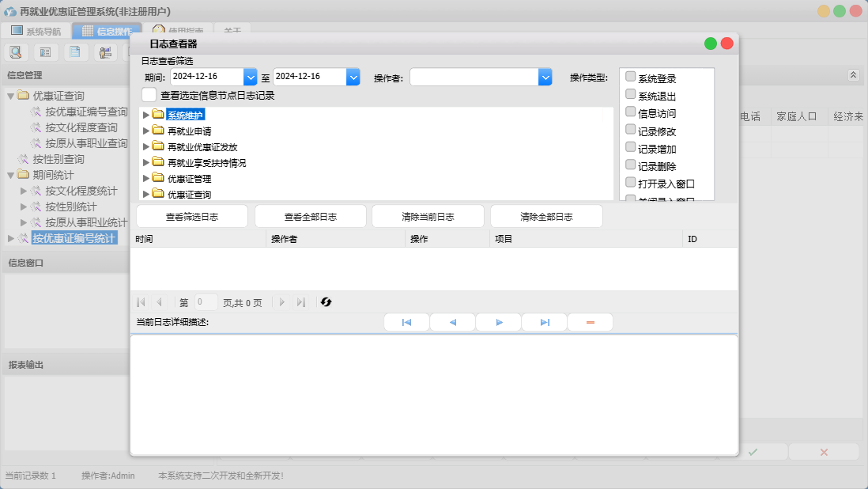Screen dimensions: 868x489
Task: Toggle 查看选定信息节点日志记录 checkbox
Action: (149, 95)
